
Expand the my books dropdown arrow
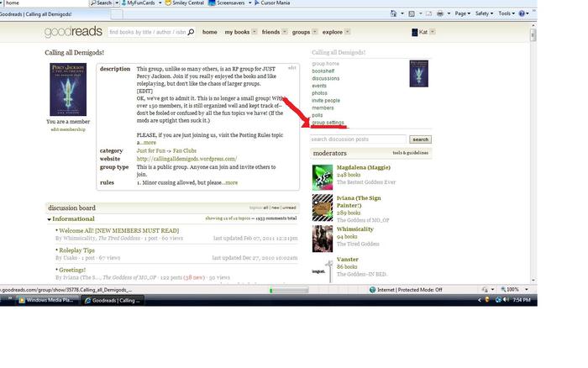255,32
